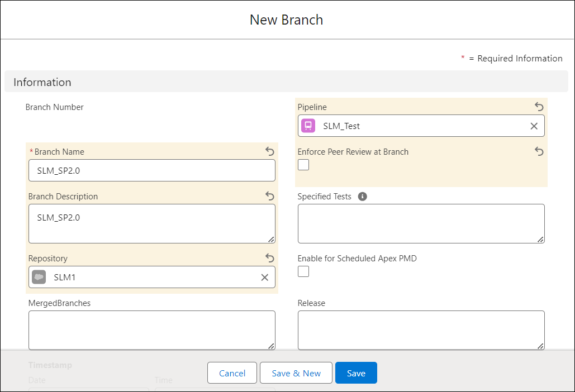Open the Repository lookup field

[151, 277]
